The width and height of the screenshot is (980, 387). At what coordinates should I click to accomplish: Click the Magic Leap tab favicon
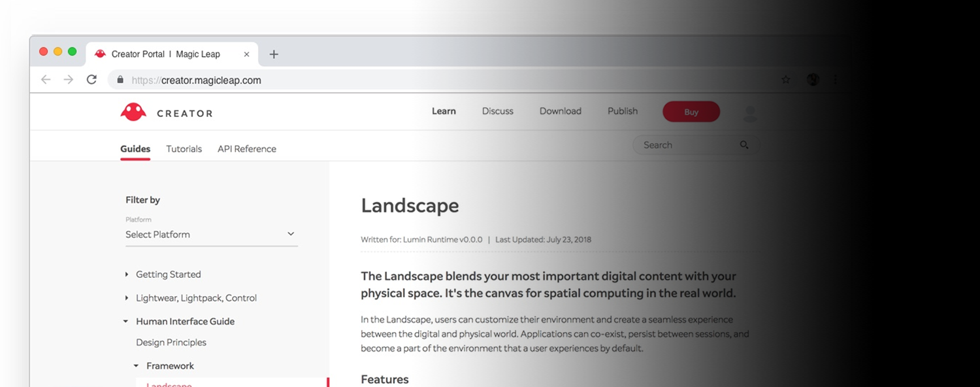(x=100, y=54)
